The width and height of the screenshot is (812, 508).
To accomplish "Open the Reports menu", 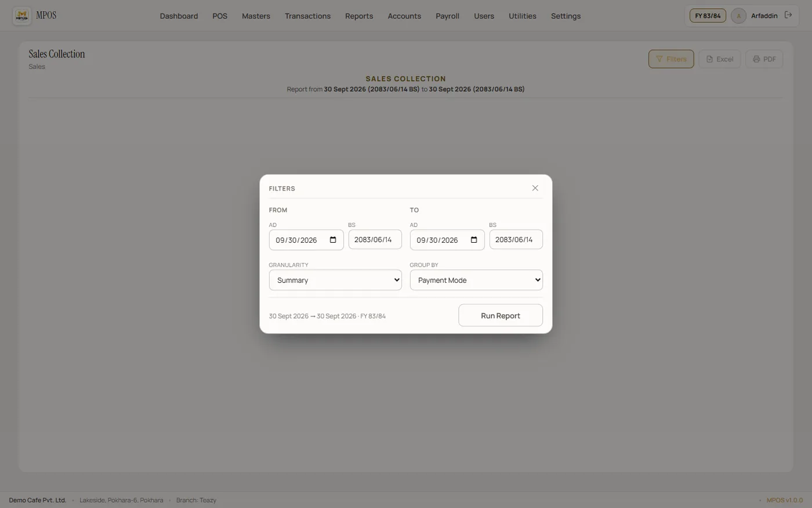I will (x=359, y=16).
